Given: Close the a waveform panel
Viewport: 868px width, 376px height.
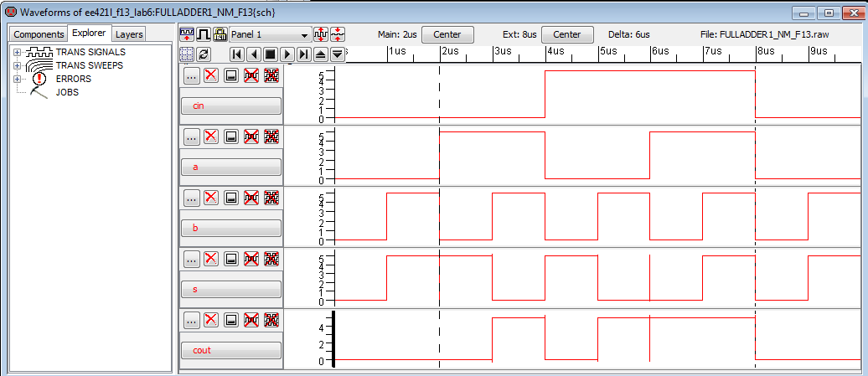Looking at the screenshot, I should click(x=210, y=136).
